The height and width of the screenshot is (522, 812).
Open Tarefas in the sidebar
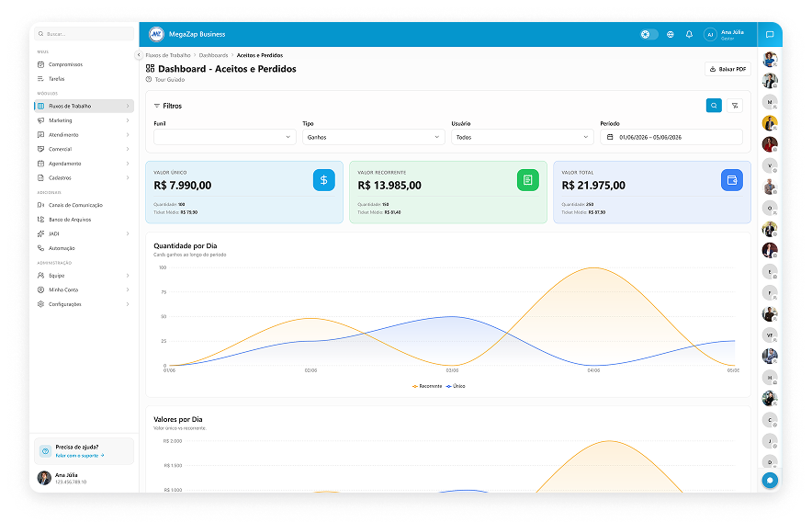coord(84,79)
